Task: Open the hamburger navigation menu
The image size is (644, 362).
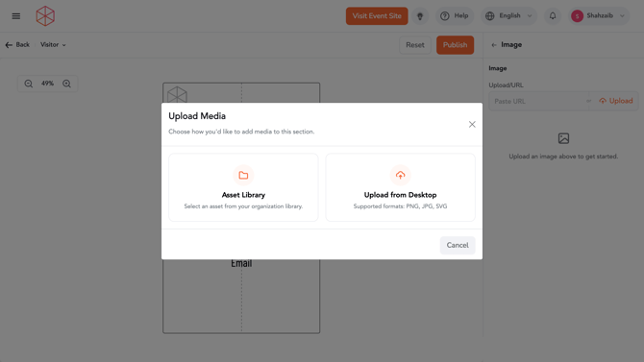Action: point(16,16)
